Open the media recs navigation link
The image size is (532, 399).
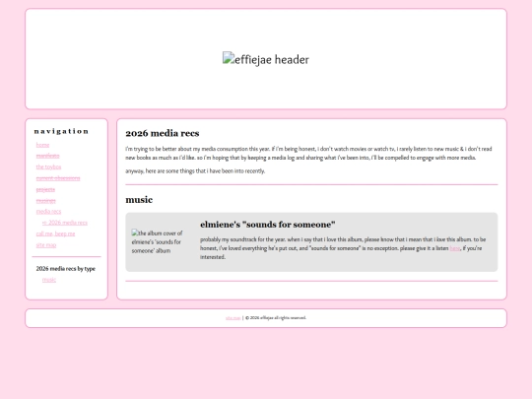(x=48, y=212)
